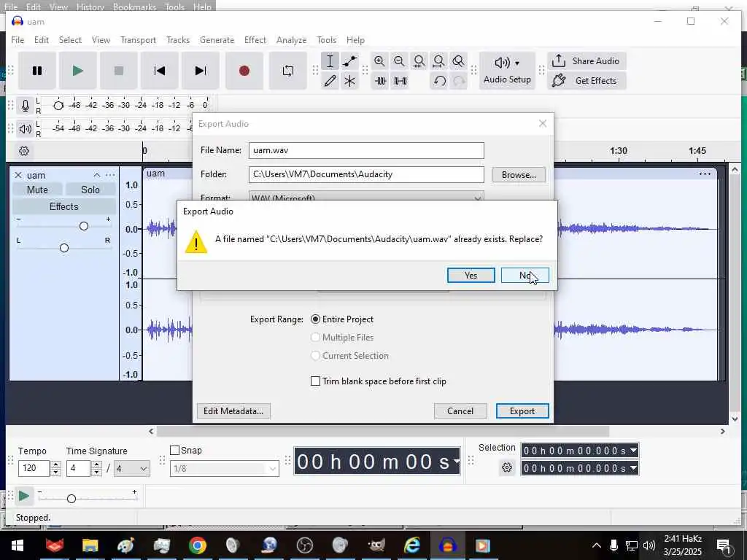Image resolution: width=747 pixels, height=560 pixels.
Task: Close the uam track with X
Action: 18,175
